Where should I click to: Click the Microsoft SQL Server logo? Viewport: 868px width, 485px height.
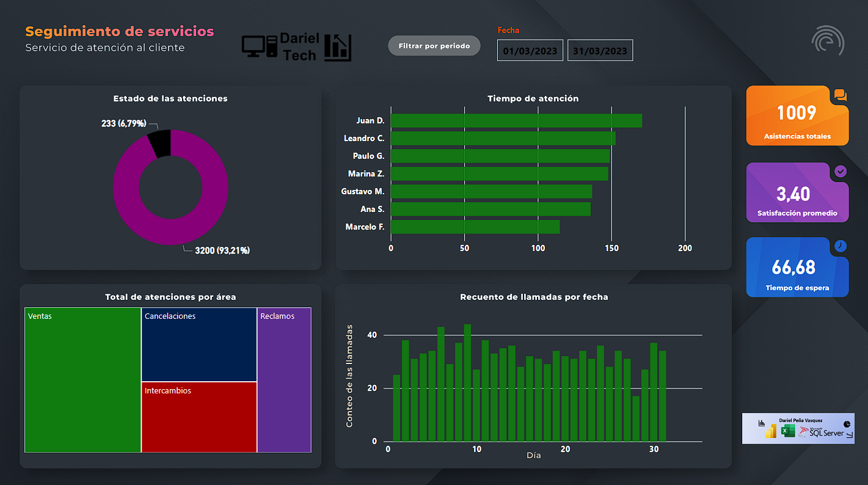pyautogui.click(x=822, y=432)
